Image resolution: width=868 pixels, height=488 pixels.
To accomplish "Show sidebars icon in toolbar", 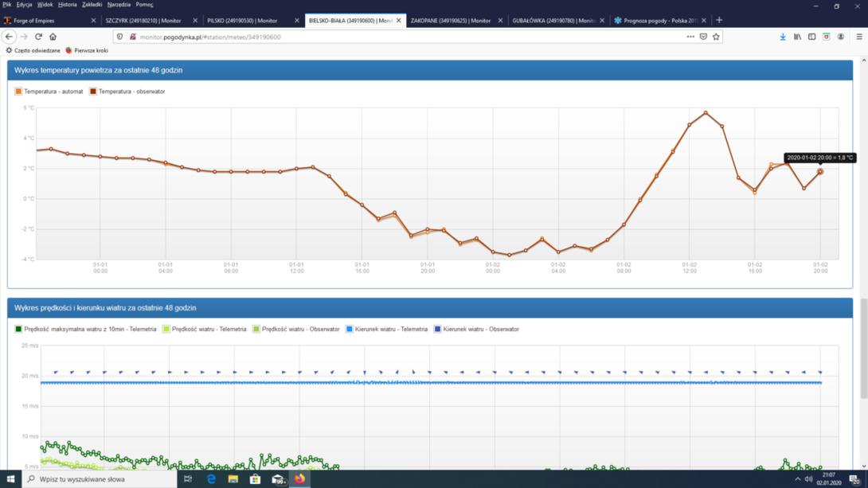I will (x=811, y=37).
